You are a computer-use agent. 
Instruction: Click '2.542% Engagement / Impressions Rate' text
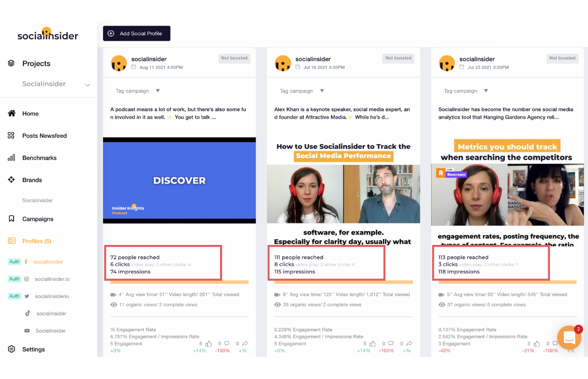(x=482, y=337)
